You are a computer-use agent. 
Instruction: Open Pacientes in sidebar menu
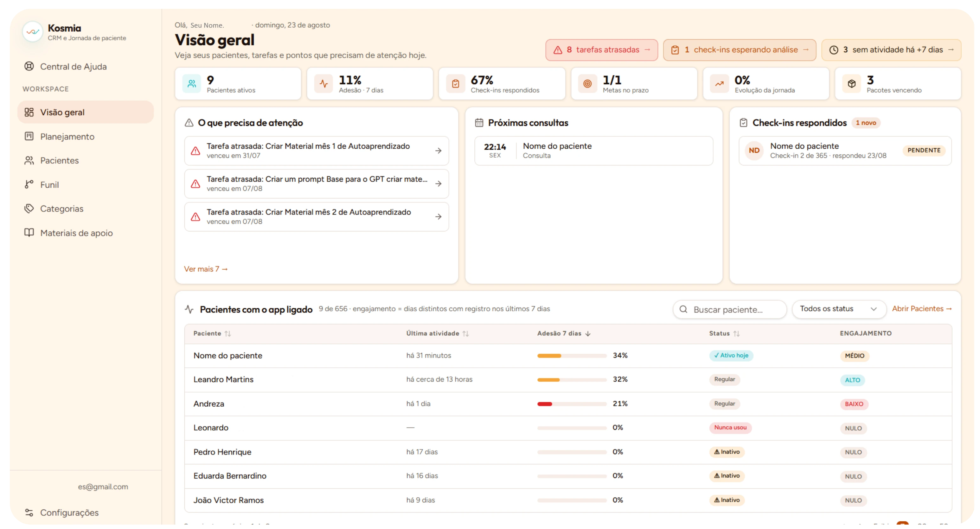point(86,160)
